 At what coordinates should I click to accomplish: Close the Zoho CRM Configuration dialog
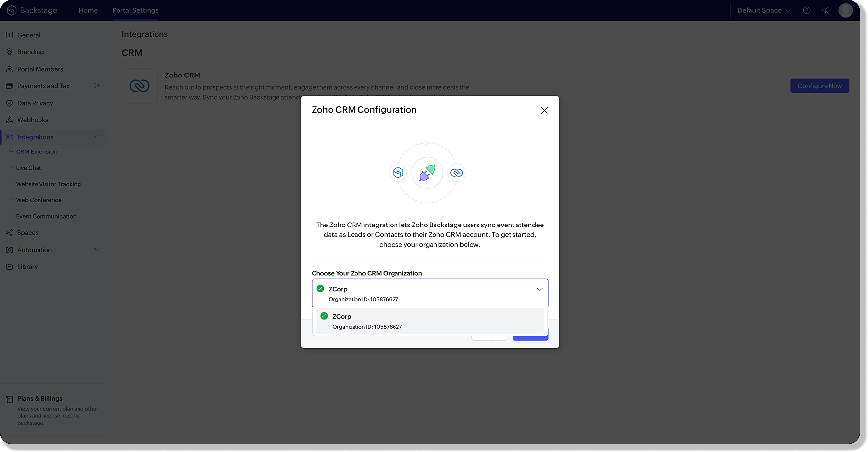[x=544, y=110]
